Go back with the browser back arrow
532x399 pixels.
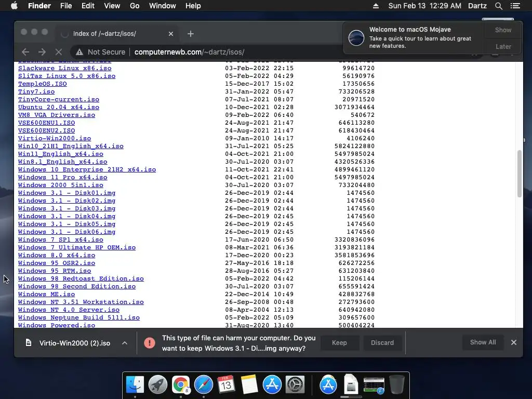pos(25,52)
